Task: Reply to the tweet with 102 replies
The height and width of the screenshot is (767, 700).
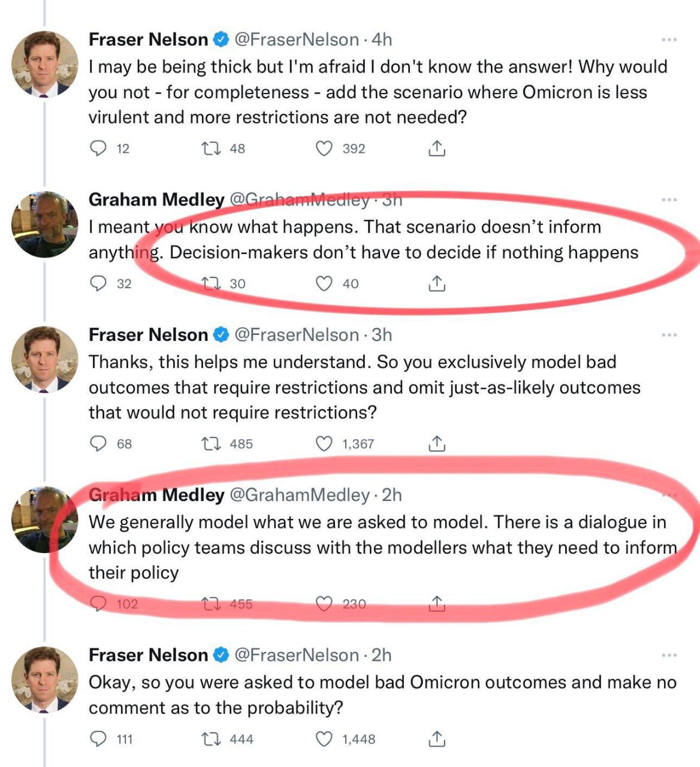Action: coord(98,603)
